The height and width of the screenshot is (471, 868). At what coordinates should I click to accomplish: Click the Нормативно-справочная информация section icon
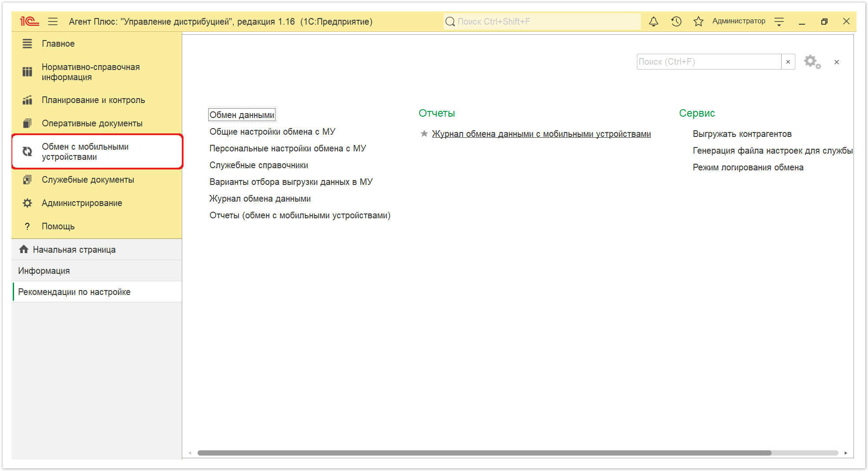pos(27,72)
